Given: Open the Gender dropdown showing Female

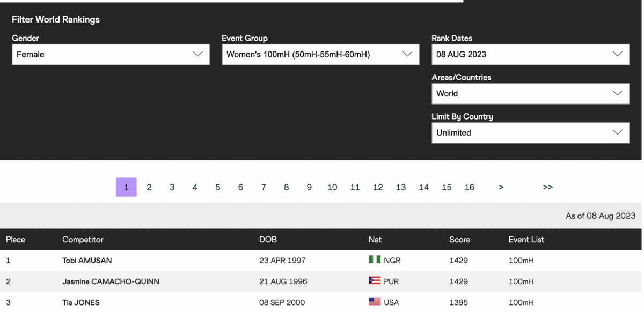Looking at the screenshot, I should (x=111, y=55).
